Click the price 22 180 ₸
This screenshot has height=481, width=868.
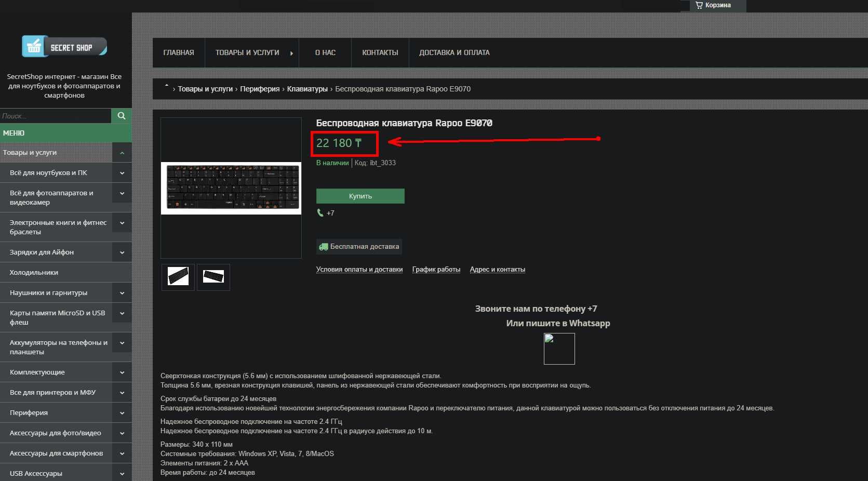tap(339, 143)
